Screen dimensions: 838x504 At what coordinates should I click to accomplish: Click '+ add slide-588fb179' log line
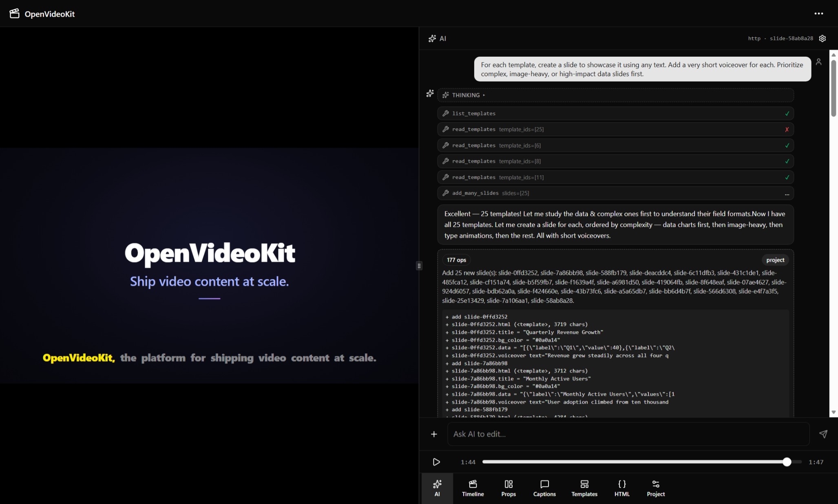(476, 409)
